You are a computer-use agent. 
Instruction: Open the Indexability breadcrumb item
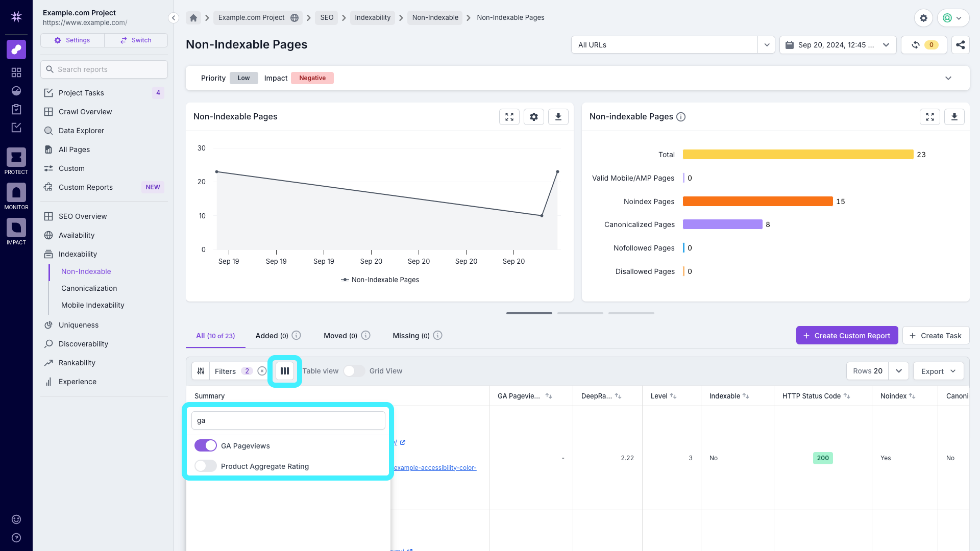click(x=373, y=17)
